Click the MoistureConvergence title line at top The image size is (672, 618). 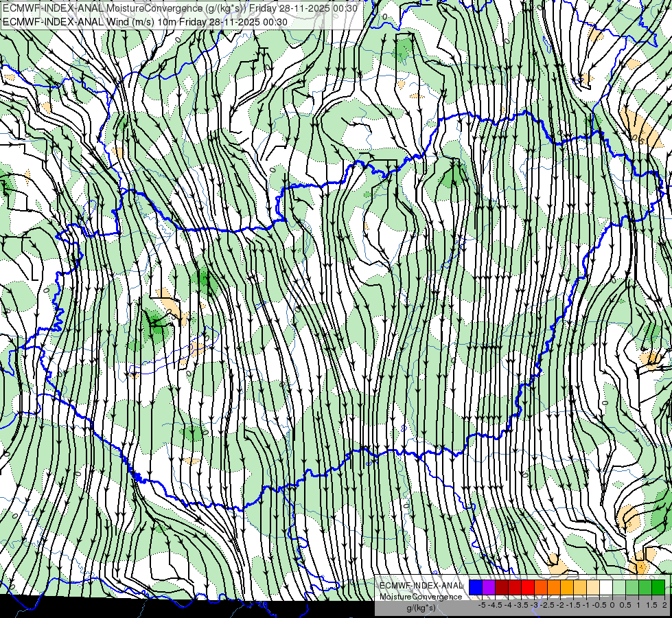pyautogui.click(x=180, y=8)
